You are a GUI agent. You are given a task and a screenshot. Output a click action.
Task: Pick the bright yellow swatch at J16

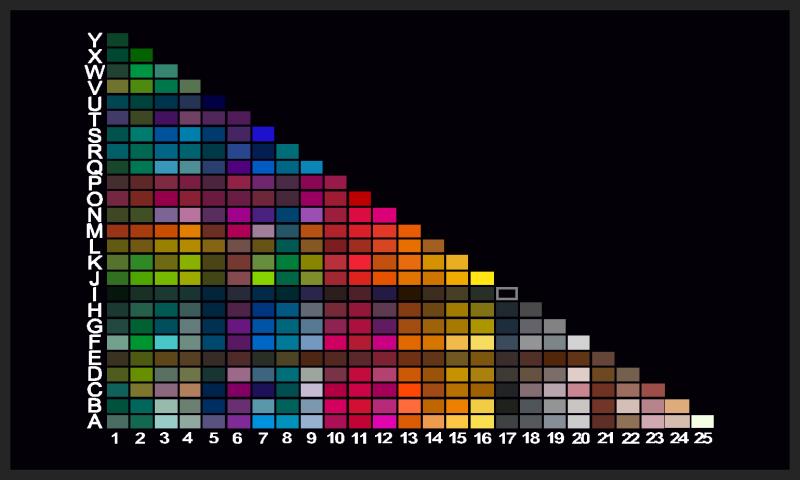[x=482, y=278]
